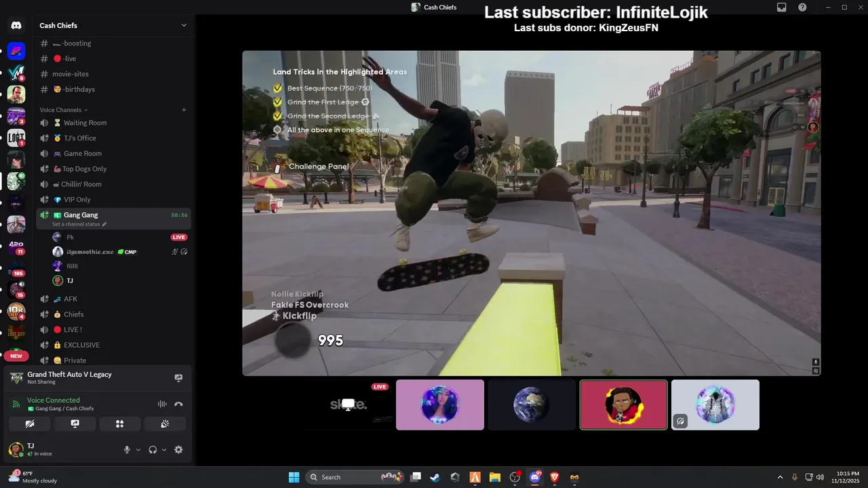Join the Private voice channel
Screen dimensions: 868x488
click(113, 361)
